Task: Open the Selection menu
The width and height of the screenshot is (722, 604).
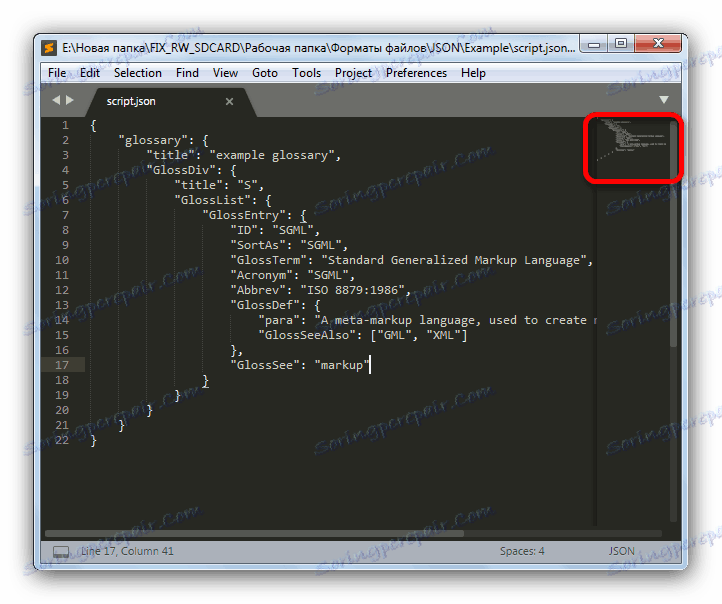Action: point(138,73)
